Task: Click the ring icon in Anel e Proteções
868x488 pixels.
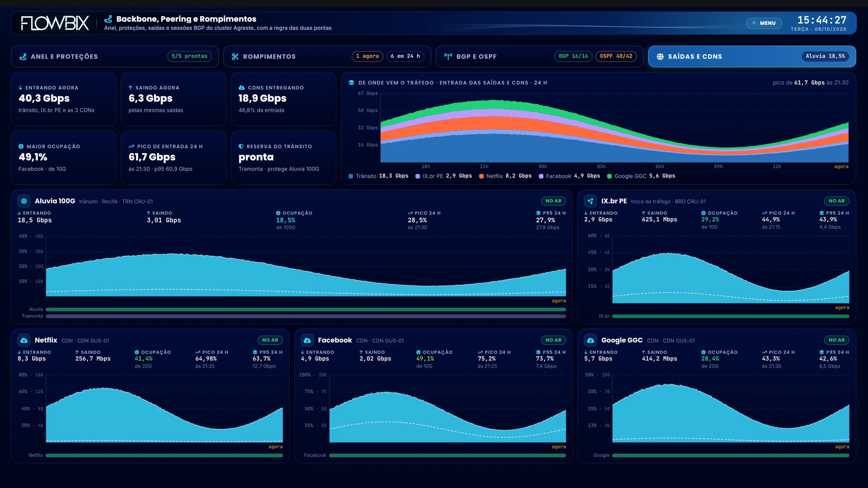Action: click(23, 57)
